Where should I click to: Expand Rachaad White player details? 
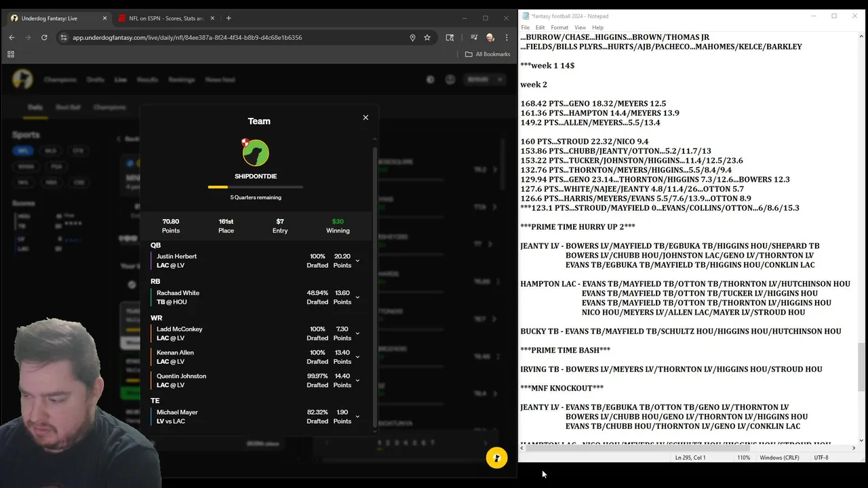[357, 298]
